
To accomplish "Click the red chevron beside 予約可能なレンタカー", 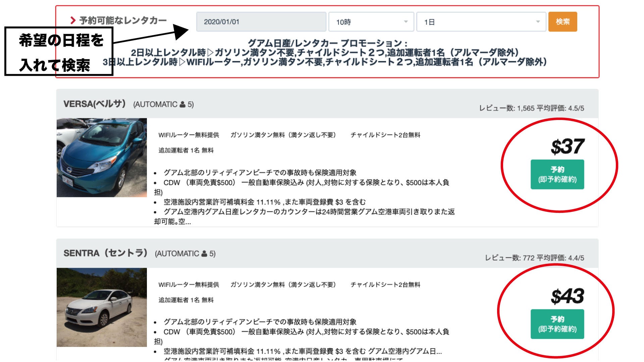I will click(x=73, y=20).
